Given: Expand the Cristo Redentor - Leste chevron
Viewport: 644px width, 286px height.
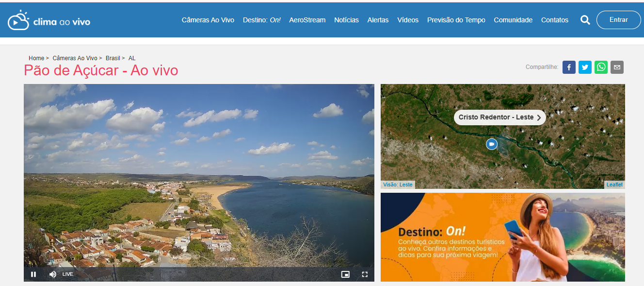Looking at the screenshot, I should 539,117.
